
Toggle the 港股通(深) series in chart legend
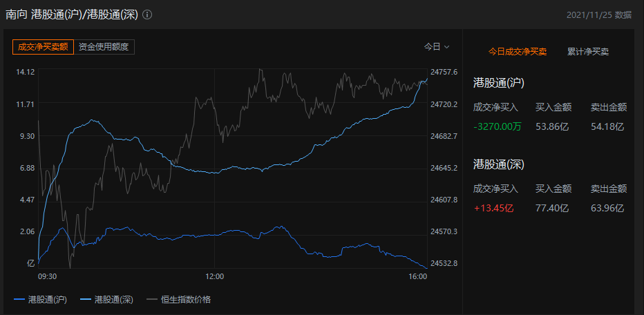click(x=108, y=299)
